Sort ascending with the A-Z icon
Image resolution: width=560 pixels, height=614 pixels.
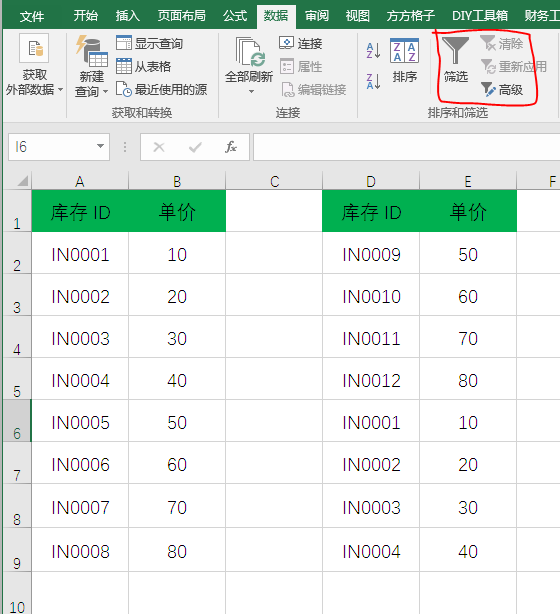373,51
